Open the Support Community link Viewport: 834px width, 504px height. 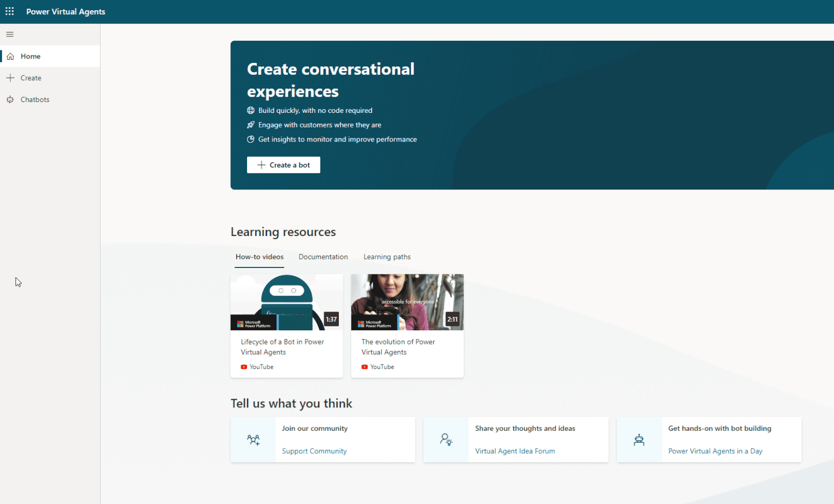point(314,451)
